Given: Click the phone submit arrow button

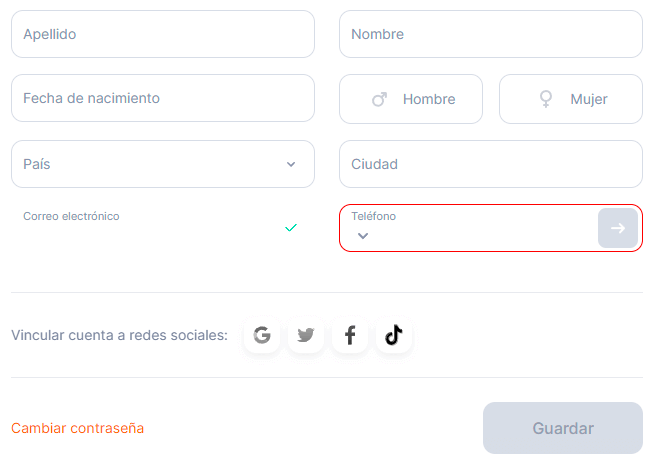Looking at the screenshot, I should [617, 228].
